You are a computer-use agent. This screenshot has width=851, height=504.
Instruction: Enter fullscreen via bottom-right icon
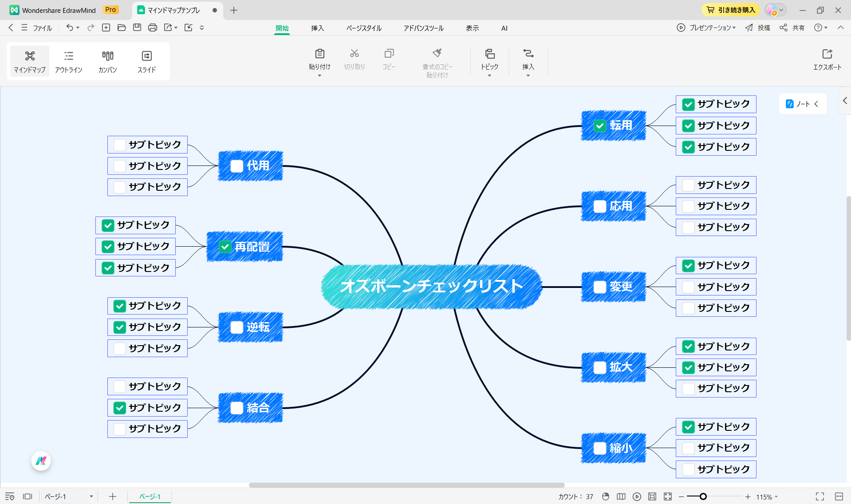pyautogui.click(x=819, y=496)
